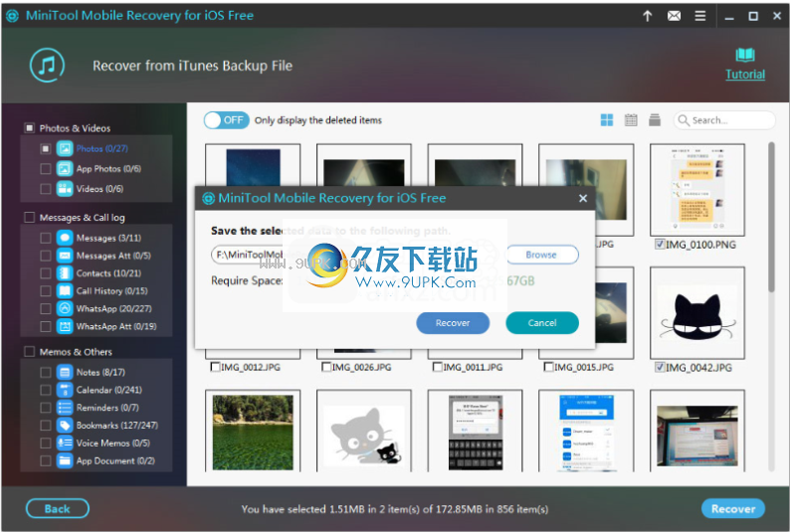This screenshot has width=790, height=532.
Task: Open the Tutorial link
Action: [x=744, y=75]
